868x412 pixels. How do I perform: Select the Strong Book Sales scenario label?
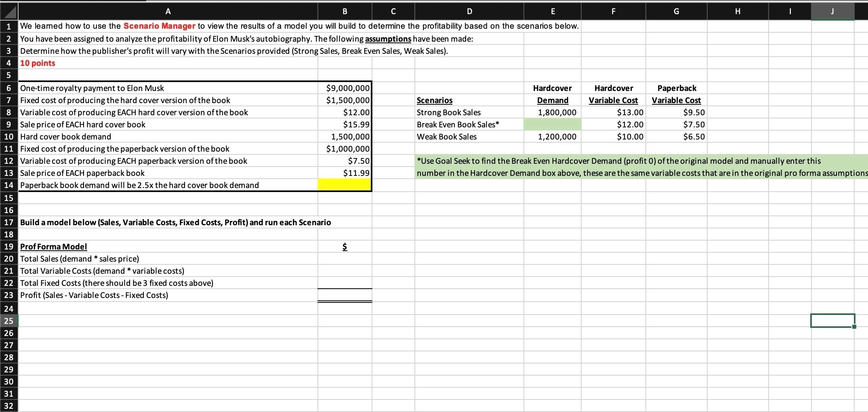[448, 112]
